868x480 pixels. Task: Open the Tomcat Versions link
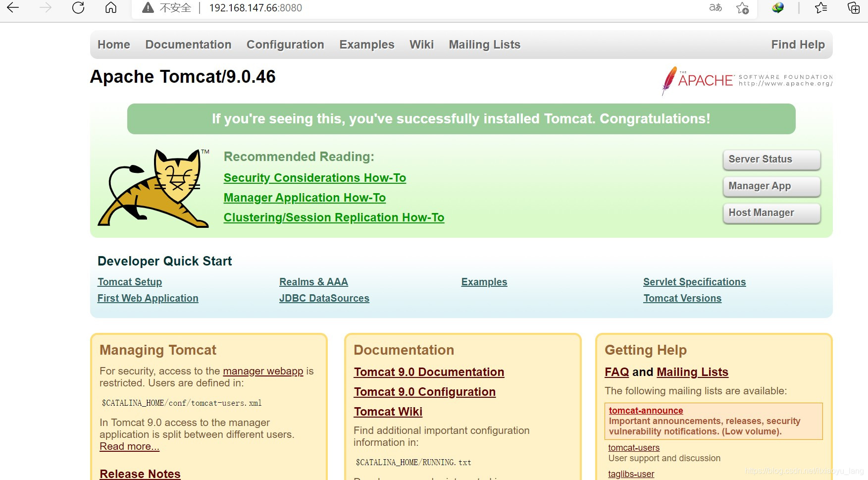pyautogui.click(x=682, y=298)
